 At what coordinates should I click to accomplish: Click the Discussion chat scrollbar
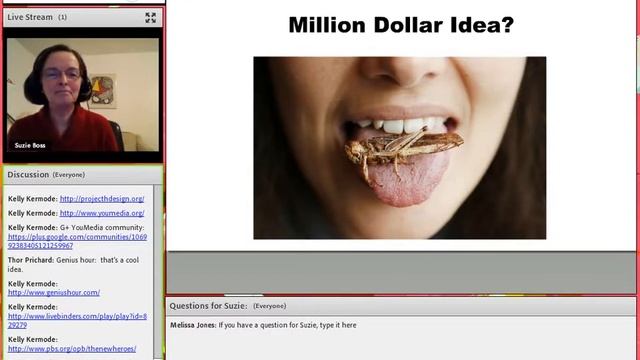(158, 272)
